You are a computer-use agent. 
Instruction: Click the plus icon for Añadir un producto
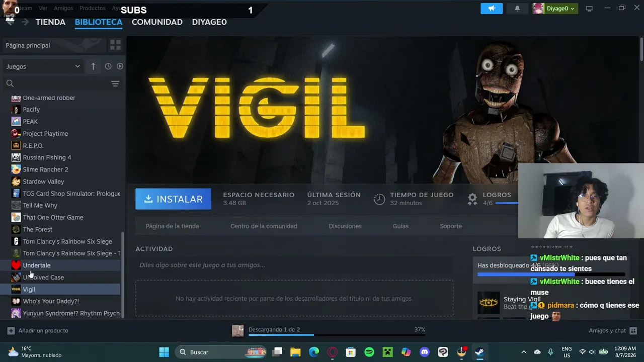click(x=11, y=331)
